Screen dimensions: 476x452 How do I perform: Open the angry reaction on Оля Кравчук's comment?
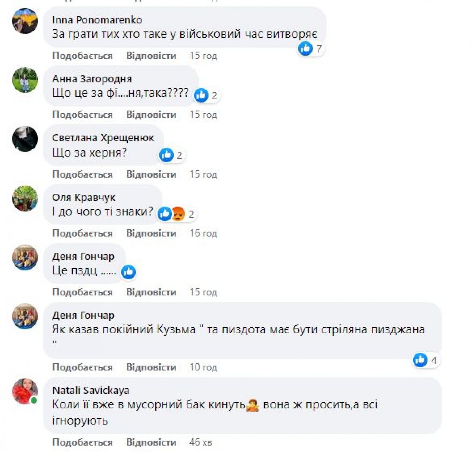coord(178,213)
